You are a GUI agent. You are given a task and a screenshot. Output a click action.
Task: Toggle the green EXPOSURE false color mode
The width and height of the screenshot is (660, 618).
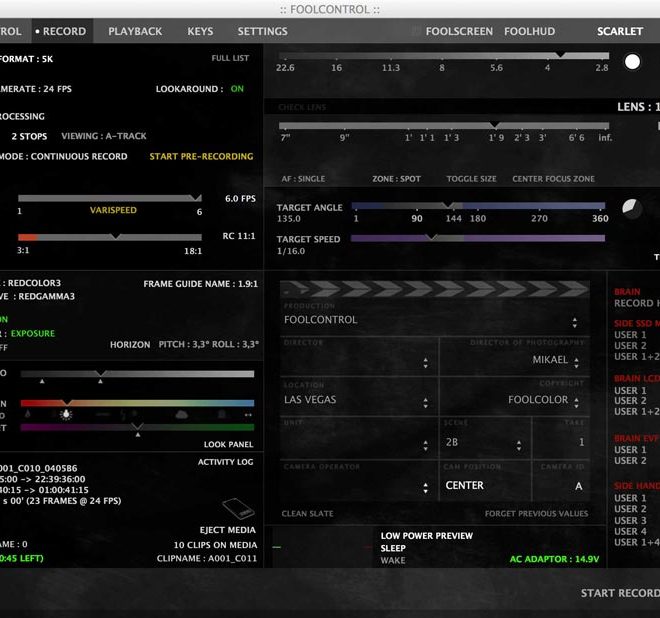[33, 333]
